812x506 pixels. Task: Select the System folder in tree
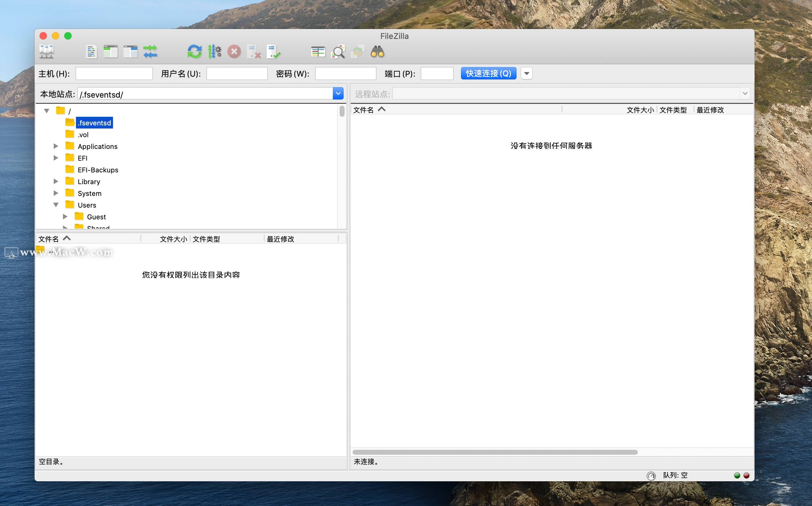click(x=90, y=193)
